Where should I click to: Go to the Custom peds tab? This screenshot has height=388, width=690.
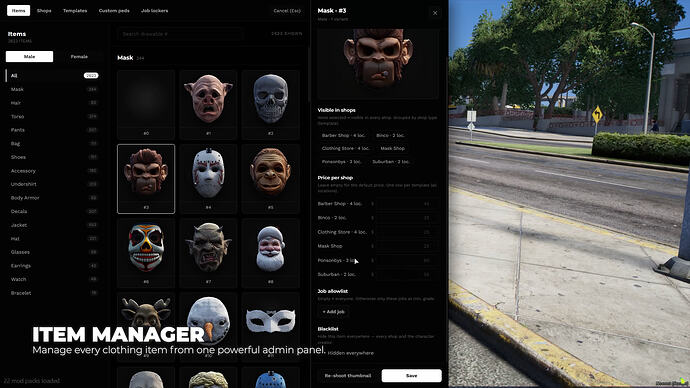pyautogui.click(x=114, y=11)
